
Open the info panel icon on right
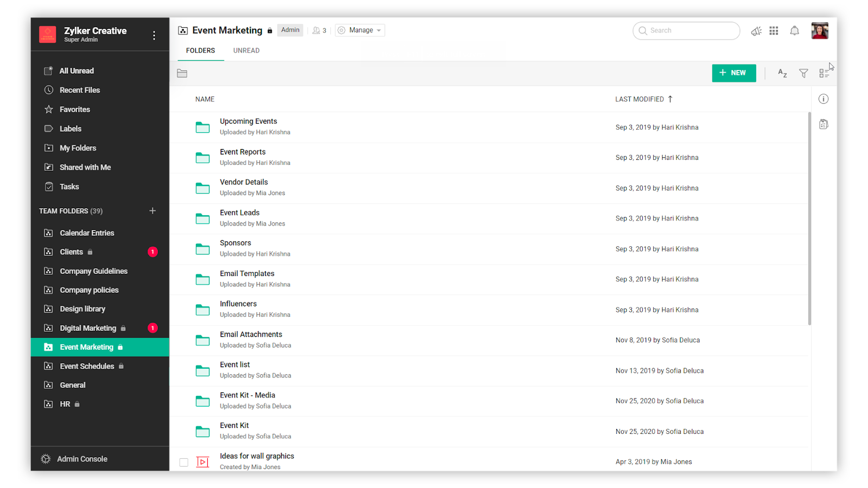(x=823, y=99)
